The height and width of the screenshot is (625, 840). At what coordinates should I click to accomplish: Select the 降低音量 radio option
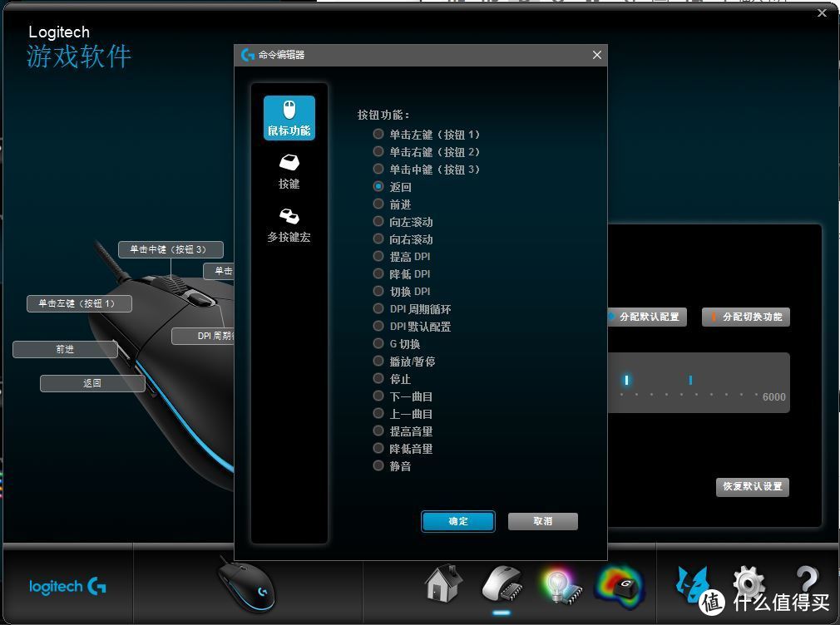point(378,448)
